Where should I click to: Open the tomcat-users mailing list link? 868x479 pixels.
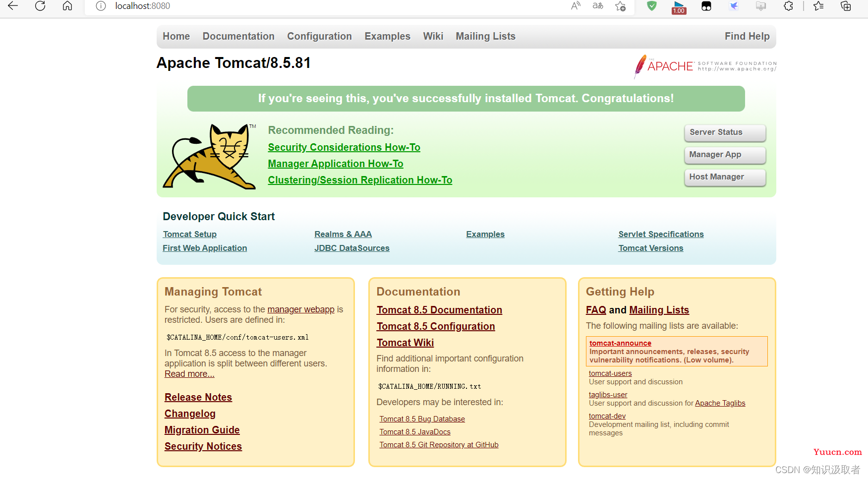(x=610, y=373)
